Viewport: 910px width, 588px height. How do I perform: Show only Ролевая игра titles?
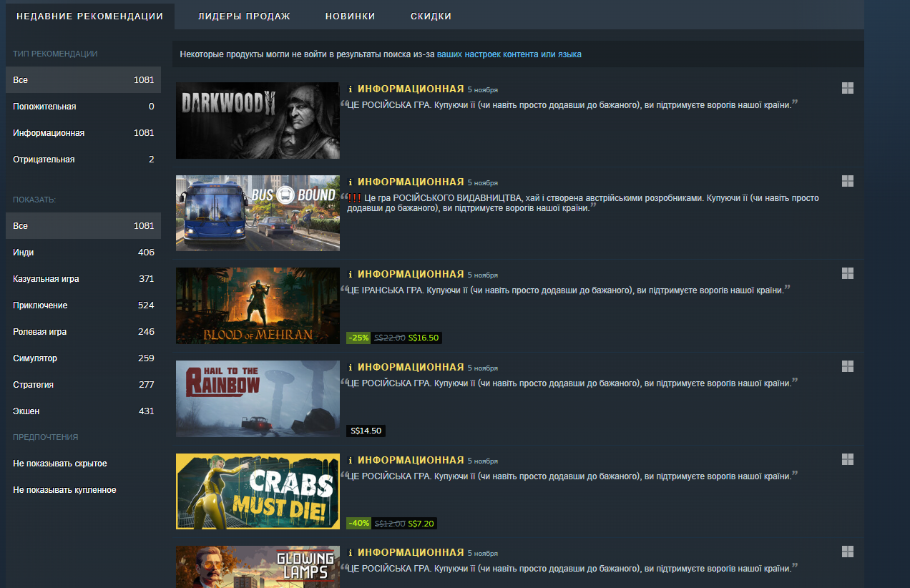(83, 332)
